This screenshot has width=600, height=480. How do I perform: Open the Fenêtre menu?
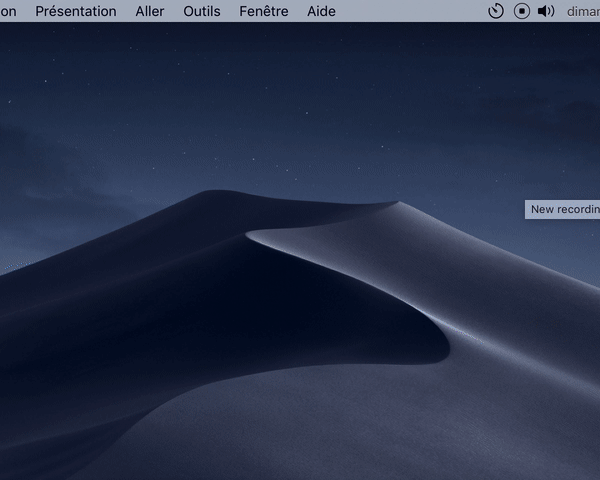coord(264,11)
